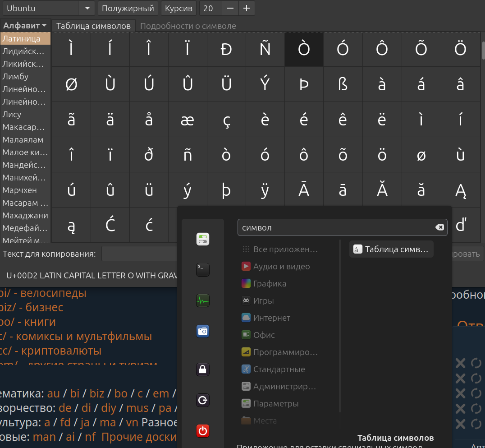Select Лису in the script list
485x448 pixels.
coord(25,114)
